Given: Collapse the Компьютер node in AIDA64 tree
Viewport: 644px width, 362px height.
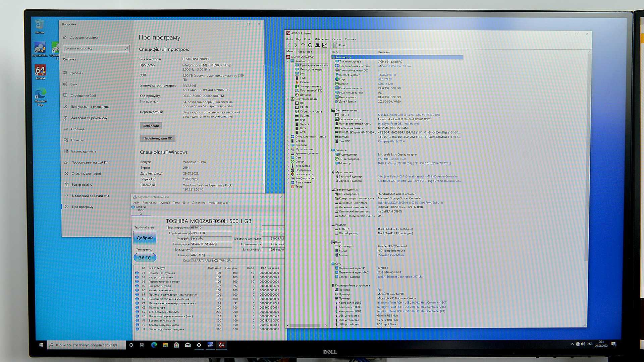Looking at the screenshot, I should click(288, 61).
